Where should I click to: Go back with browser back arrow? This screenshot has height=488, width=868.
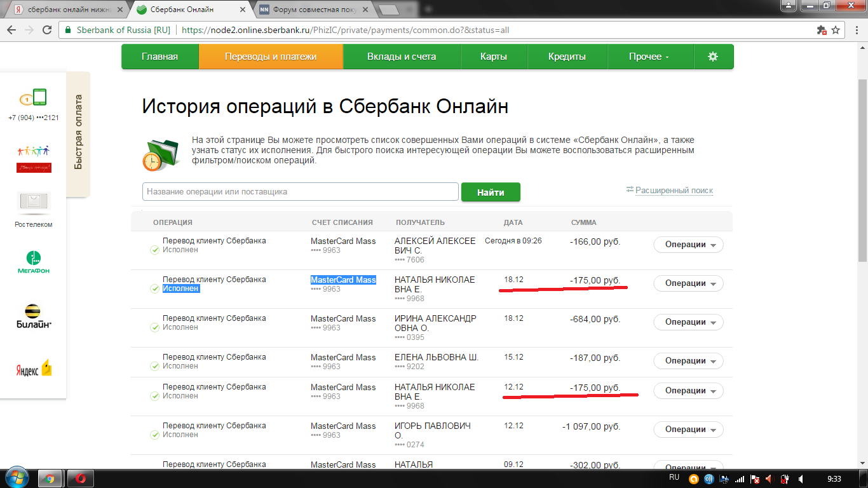(x=11, y=30)
